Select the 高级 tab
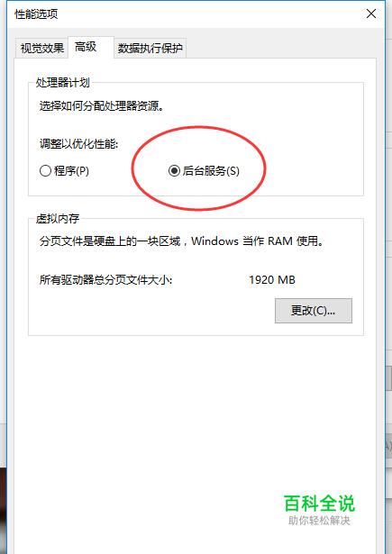 point(86,47)
